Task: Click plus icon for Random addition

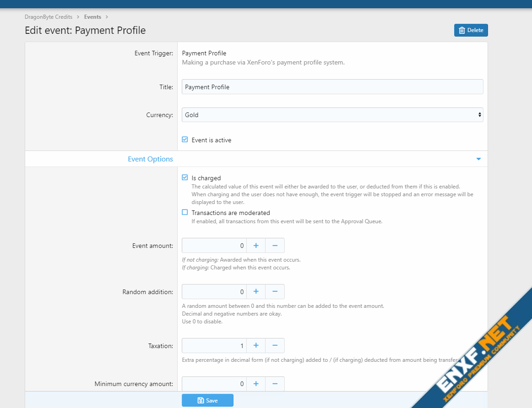Action: coord(256,291)
